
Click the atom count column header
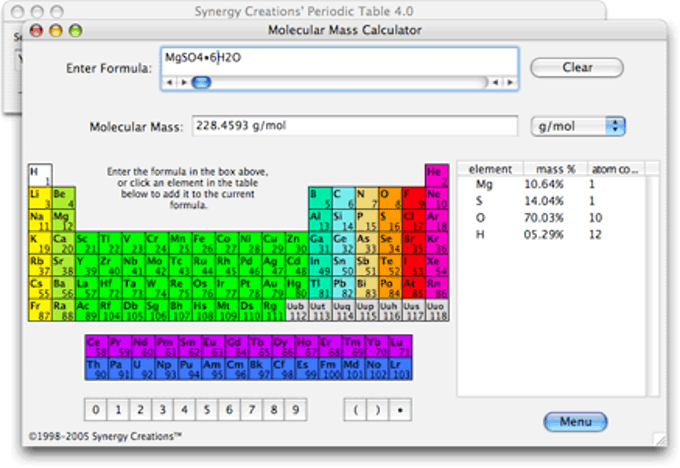616,169
